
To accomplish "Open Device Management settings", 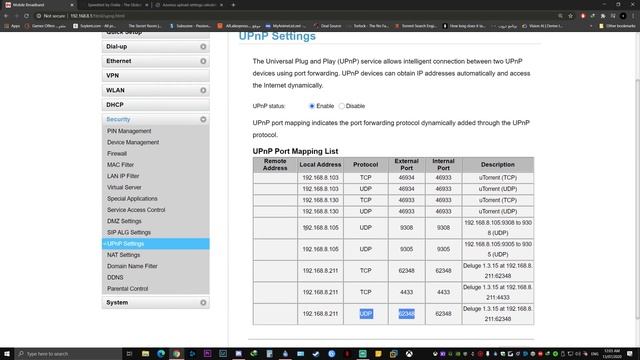I will click(133, 142).
